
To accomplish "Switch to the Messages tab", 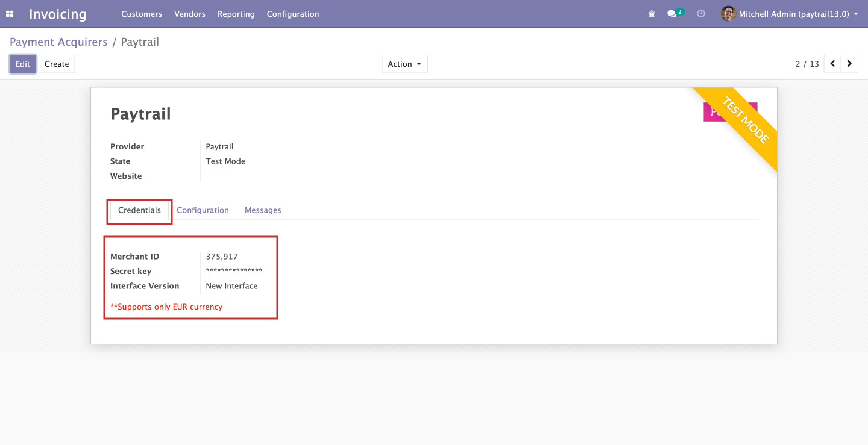I will tap(263, 210).
